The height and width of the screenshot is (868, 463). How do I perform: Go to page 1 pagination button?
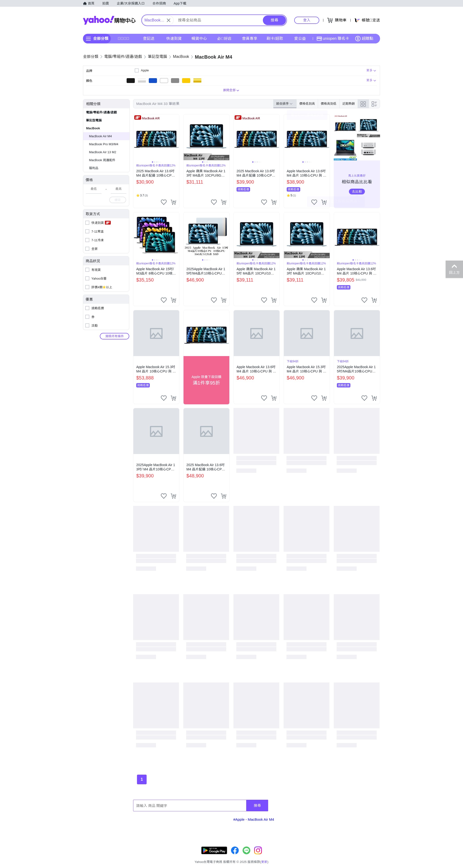tap(142, 779)
